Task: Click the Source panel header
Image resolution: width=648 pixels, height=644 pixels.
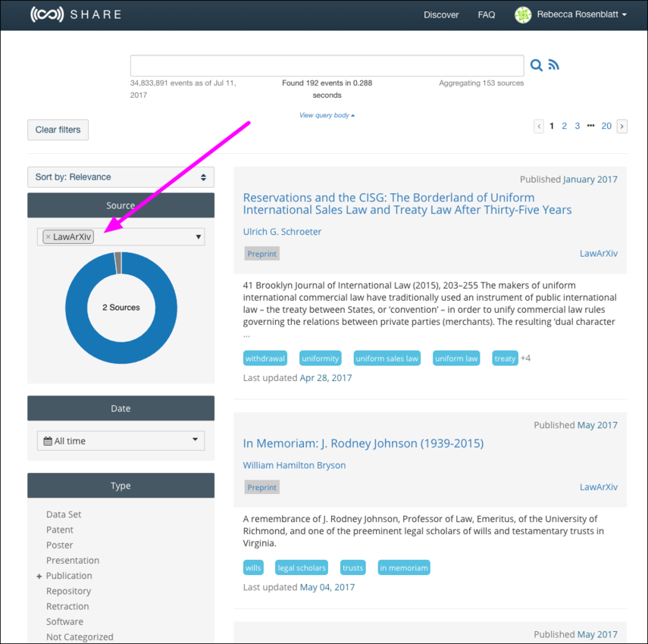Action: (121, 205)
